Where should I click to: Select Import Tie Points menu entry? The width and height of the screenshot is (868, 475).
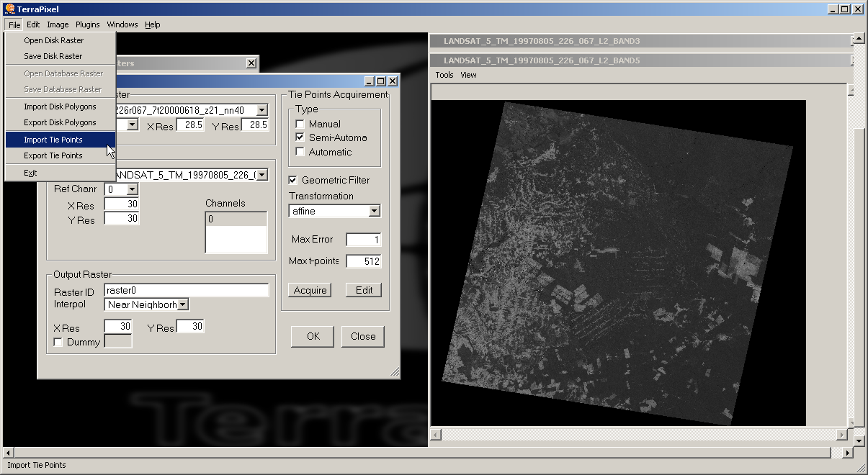tap(53, 140)
